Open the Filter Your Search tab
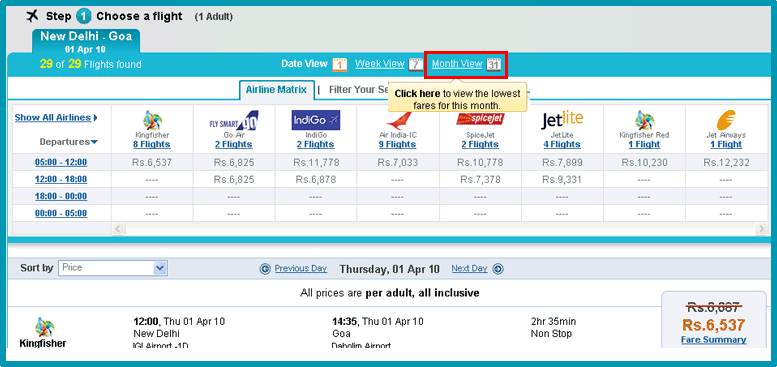Viewport: 777px width, 367px height. pos(360,90)
